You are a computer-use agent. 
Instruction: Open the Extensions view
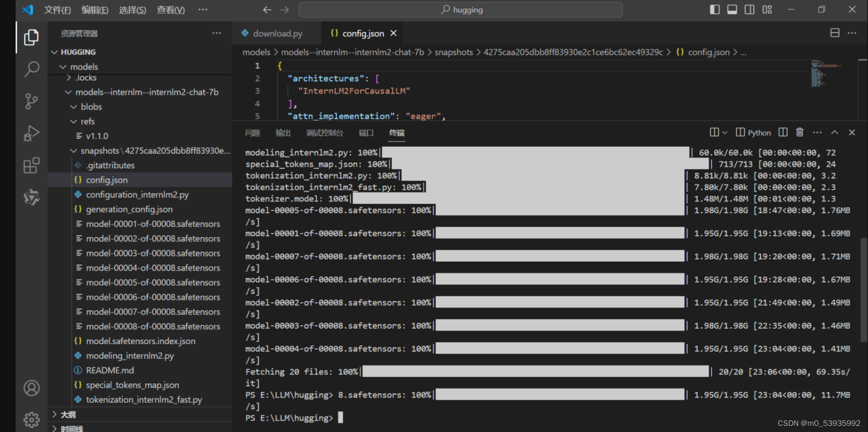point(31,165)
